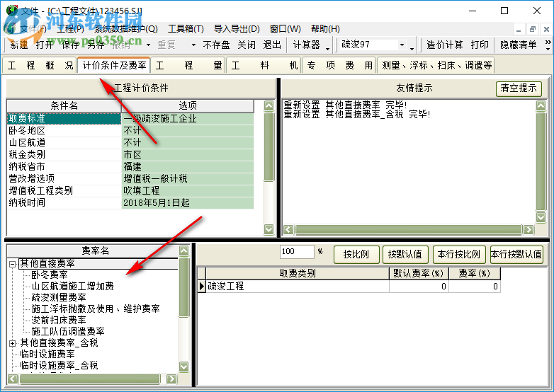Select 施工浮标抛撒及使用、维护费率 tree item
554x392 pixels.
point(96,309)
